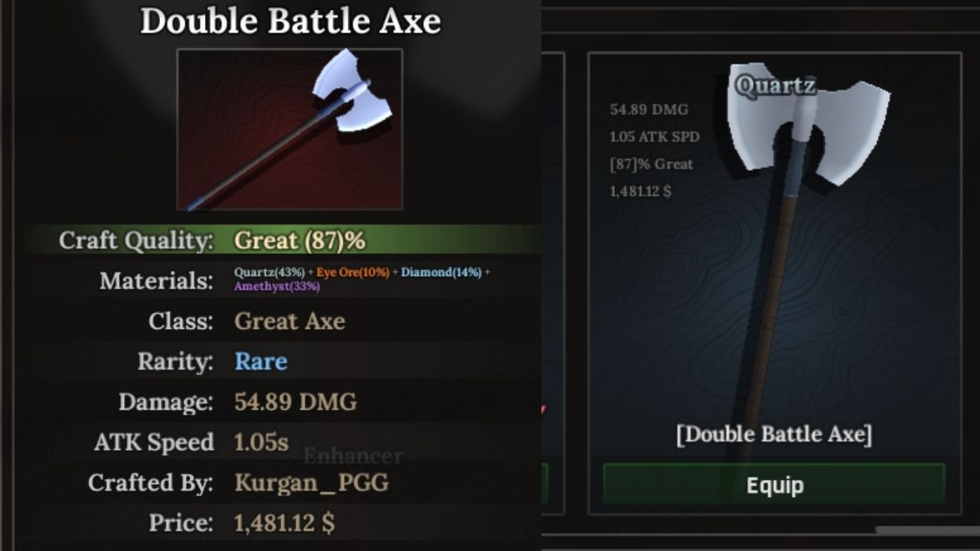Click the Kurgan_PGG crafter name
Image resolution: width=980 pixels, height=551 pixels.
click(x=312, y=482)
